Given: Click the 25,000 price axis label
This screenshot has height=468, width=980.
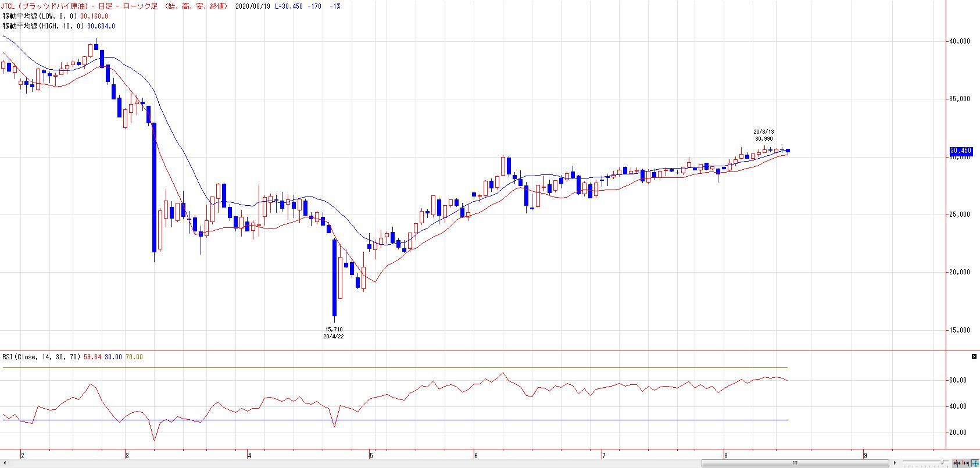Looking at the screenshot, I should click(x=960, y=215).
